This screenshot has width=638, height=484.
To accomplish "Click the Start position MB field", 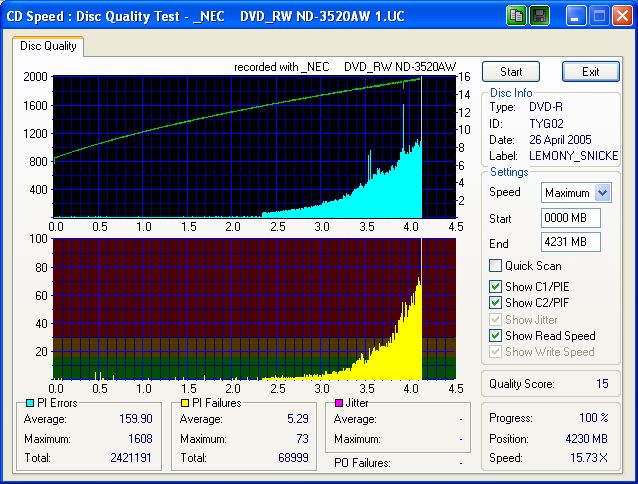I will (569, 218).
